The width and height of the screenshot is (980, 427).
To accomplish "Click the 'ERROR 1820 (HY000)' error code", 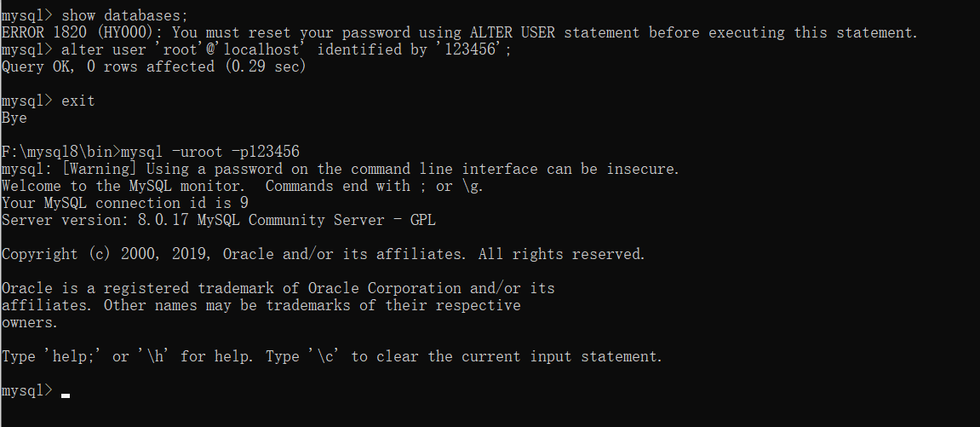I will (x=83, y=32).
